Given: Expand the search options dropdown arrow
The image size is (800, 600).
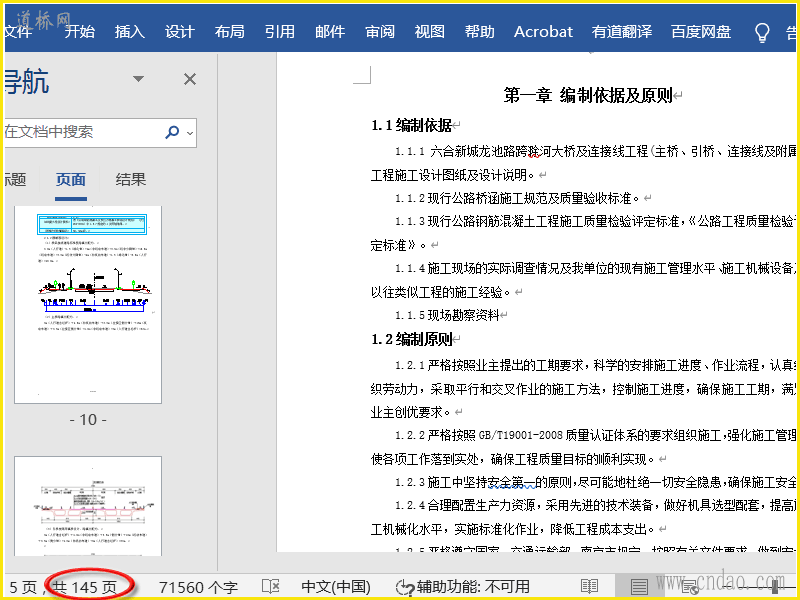Looking at the screenshot, I should pyautogui.click(x=190, y=133).
